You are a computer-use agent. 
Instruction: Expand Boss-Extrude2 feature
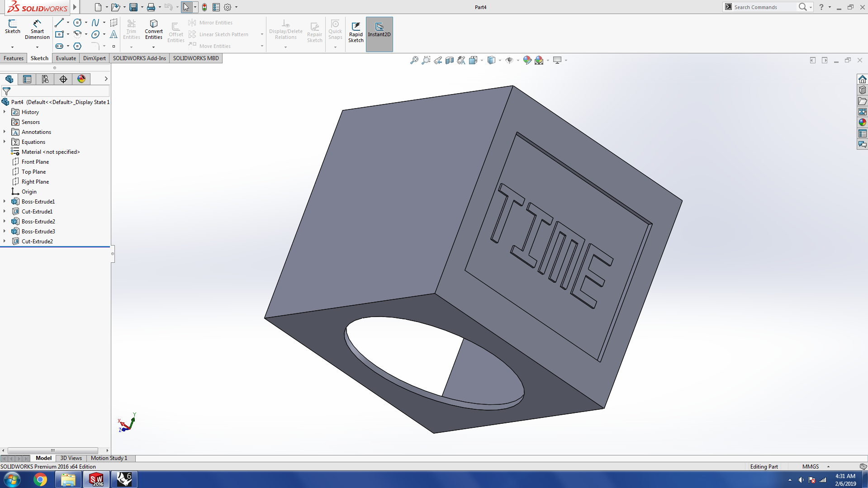click(x=5, y=221)
